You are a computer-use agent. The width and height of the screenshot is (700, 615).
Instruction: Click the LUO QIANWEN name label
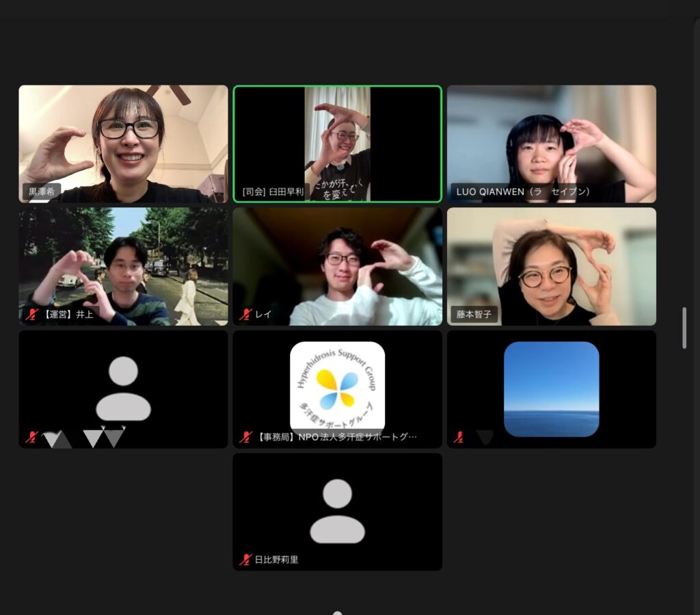click(x=522, y=192)
